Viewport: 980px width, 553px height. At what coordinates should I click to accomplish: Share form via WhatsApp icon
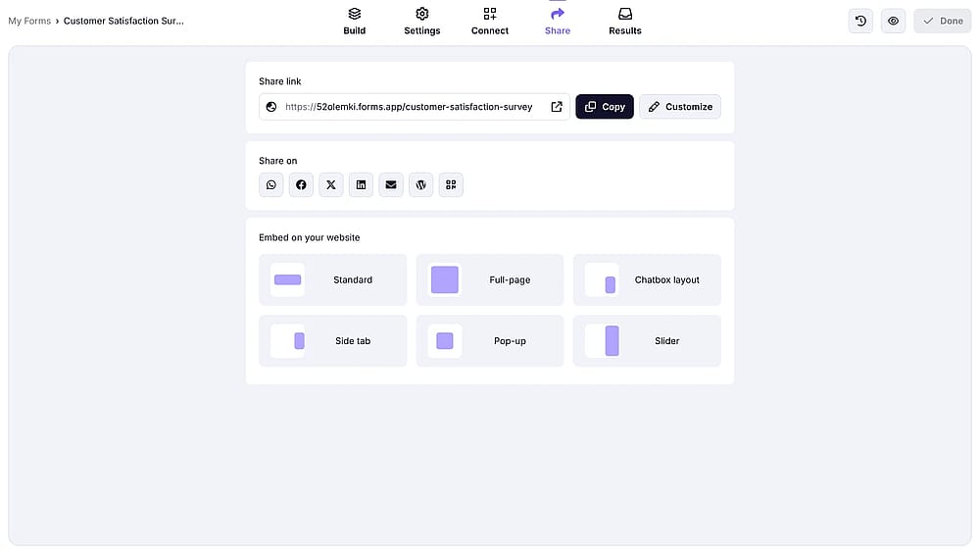click(271, 185)
